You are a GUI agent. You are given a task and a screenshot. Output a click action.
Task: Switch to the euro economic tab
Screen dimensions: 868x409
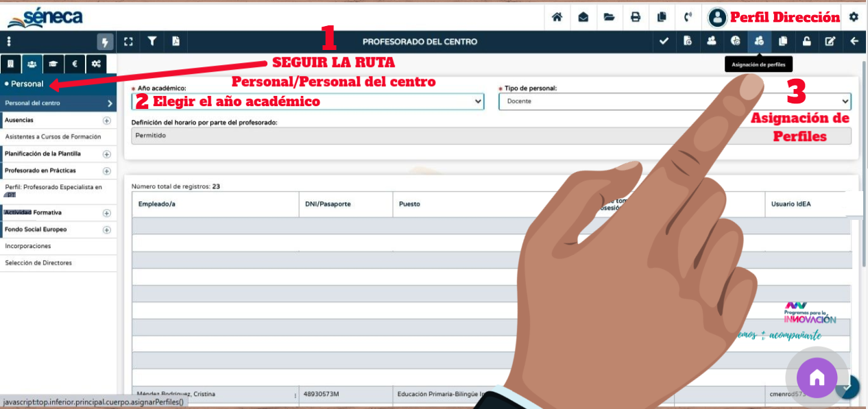tap(74, 64)
